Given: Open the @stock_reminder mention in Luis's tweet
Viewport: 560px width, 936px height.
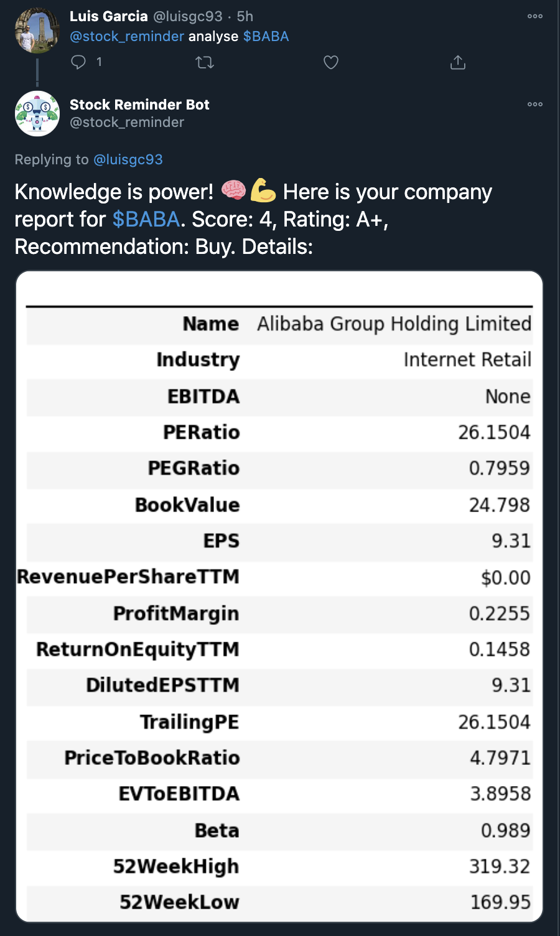Looking at the screenshot, I should (x=127, y=36).
